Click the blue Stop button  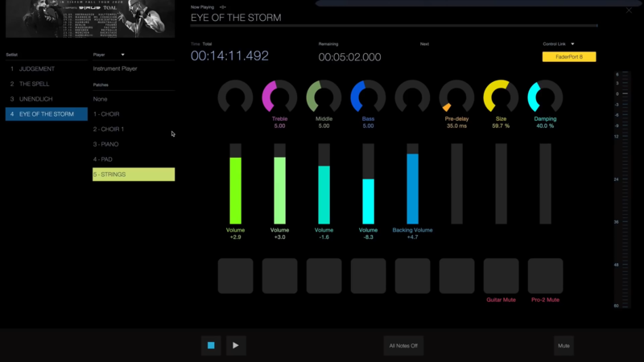pos(211,346)
